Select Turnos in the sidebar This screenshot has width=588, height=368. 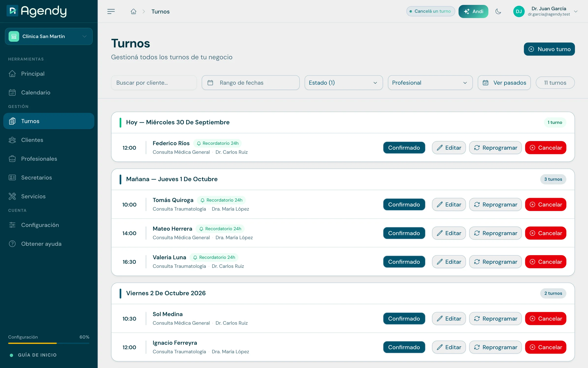coord(49,121)
